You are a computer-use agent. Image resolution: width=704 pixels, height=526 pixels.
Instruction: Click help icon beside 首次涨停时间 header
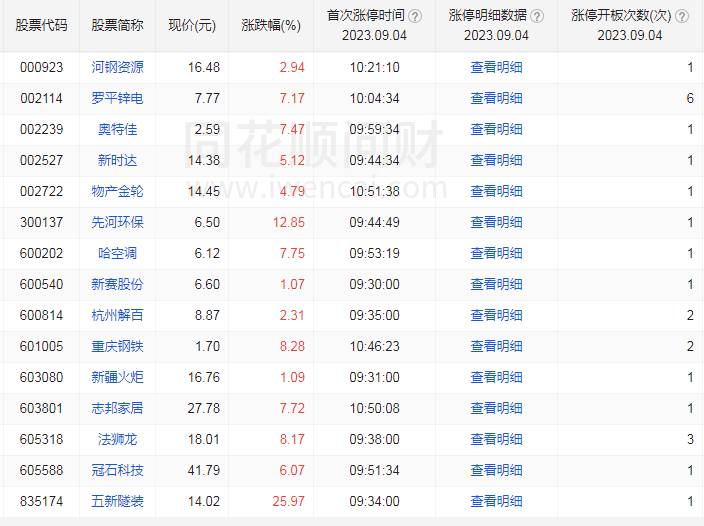click(415, 16)
